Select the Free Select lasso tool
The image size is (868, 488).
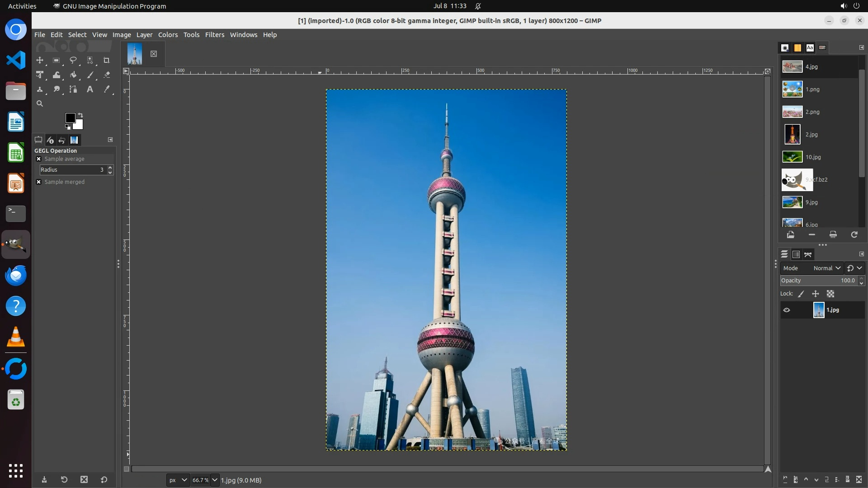(73, 60)
